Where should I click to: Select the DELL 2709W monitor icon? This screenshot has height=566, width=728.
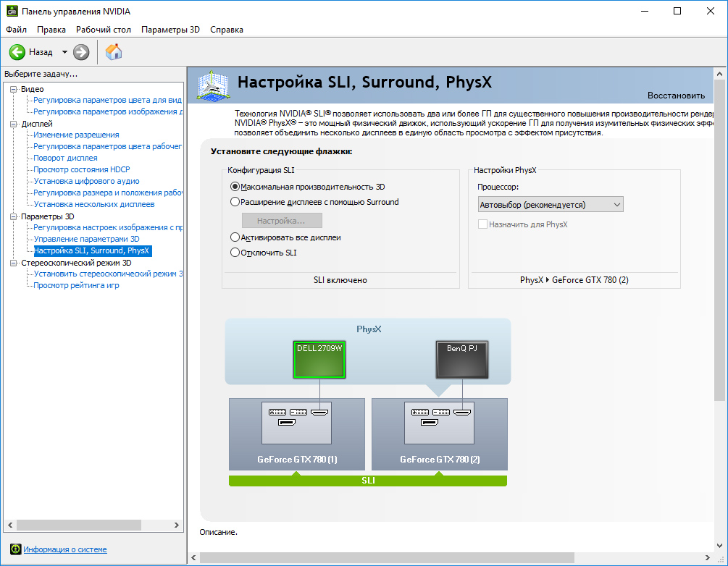click(319, 360)
